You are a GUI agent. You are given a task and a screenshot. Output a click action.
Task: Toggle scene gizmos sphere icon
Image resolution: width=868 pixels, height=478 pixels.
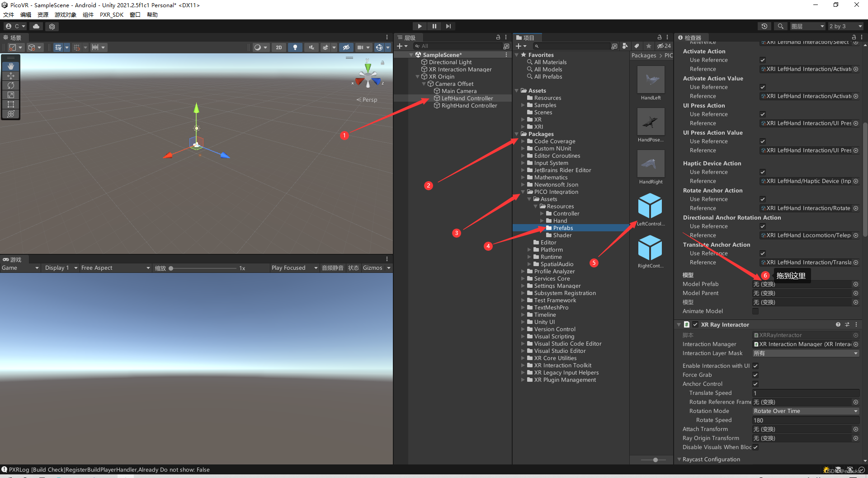379,47
